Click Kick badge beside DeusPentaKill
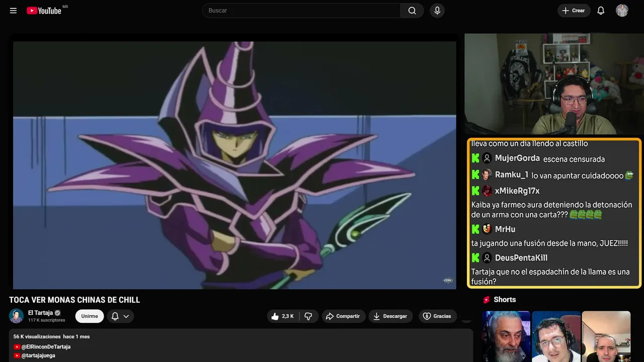 tap(475, 258)
